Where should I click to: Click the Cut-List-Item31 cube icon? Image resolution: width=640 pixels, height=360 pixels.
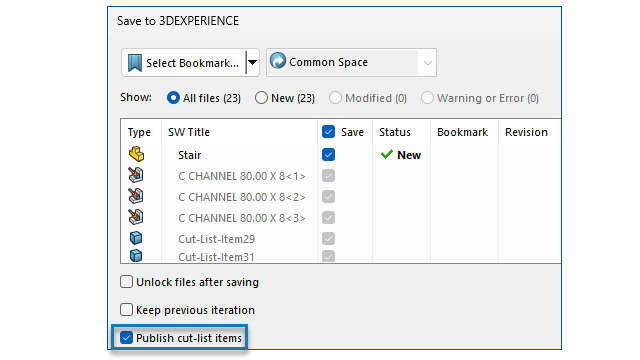[x=136, y=256]
